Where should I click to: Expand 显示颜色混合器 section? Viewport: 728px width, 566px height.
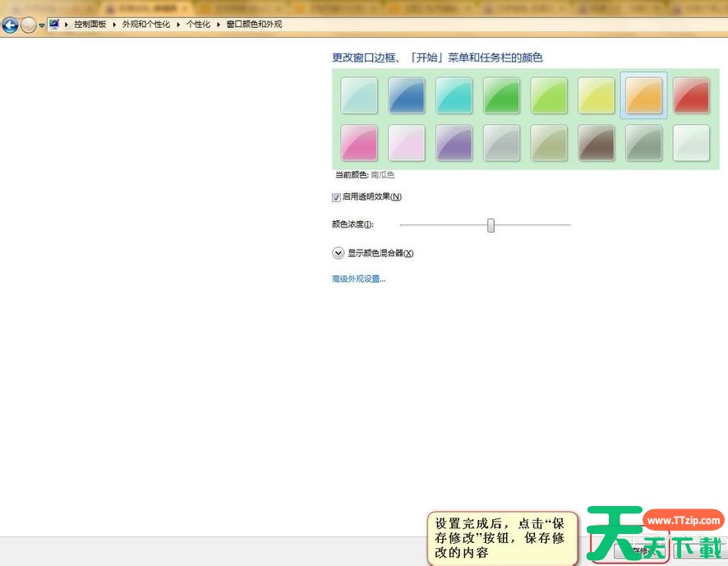pos(338,253)
